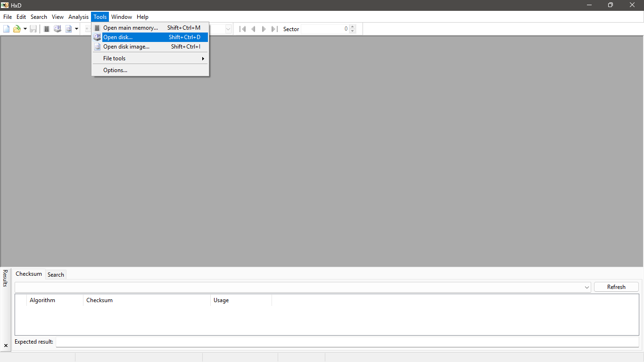
Task: Open the Window menu
Action: point(122,17)
